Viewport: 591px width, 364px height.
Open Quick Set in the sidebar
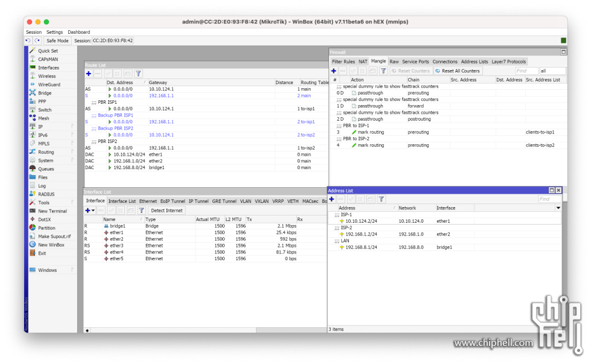48,51
